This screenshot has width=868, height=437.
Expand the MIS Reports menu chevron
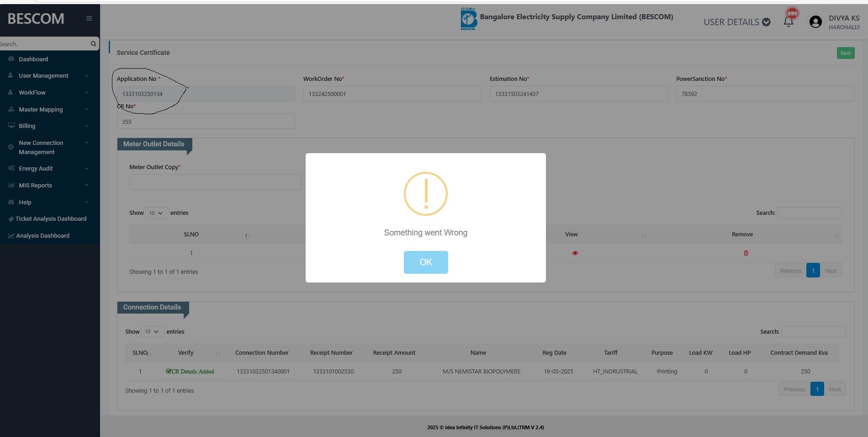click(86, 185)
